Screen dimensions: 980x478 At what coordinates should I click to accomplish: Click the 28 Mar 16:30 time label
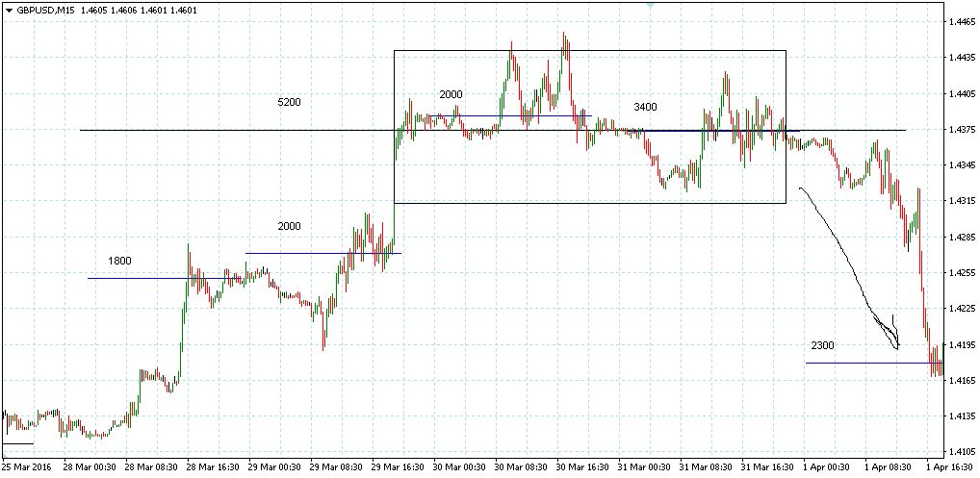click(211, 466)
